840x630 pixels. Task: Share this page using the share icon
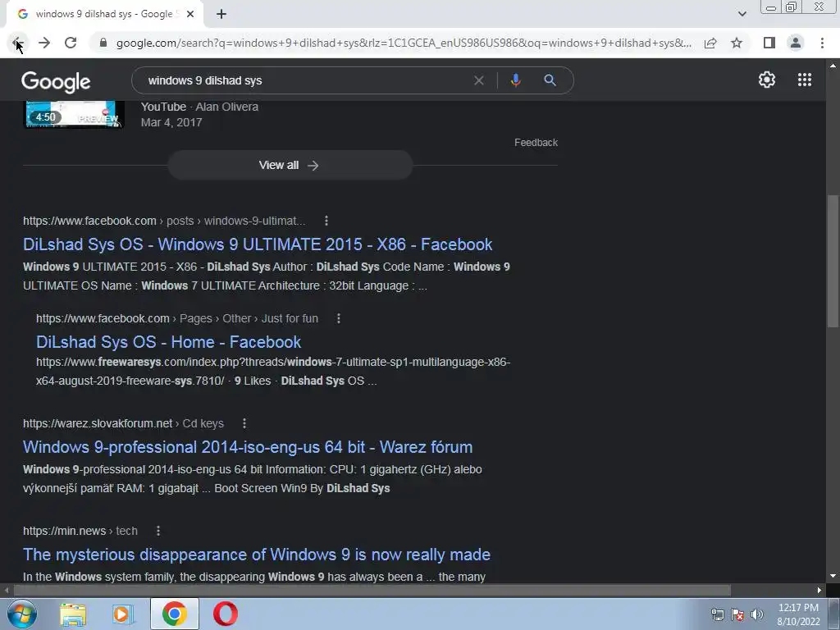710,43
